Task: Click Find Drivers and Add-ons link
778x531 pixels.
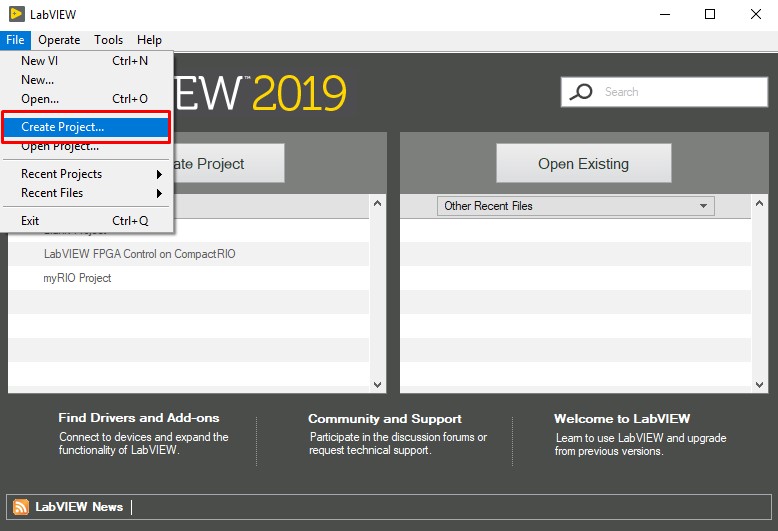Action: (139, 418)
